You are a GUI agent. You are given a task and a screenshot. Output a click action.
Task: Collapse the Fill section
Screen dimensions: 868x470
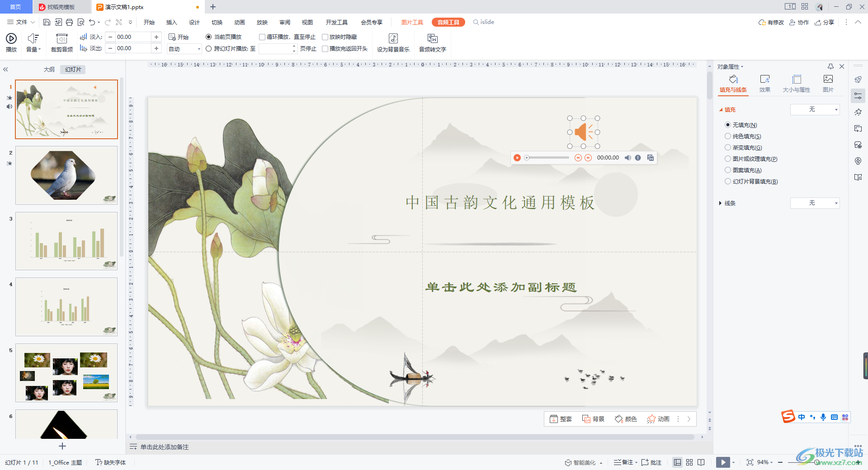click(721, 110)
